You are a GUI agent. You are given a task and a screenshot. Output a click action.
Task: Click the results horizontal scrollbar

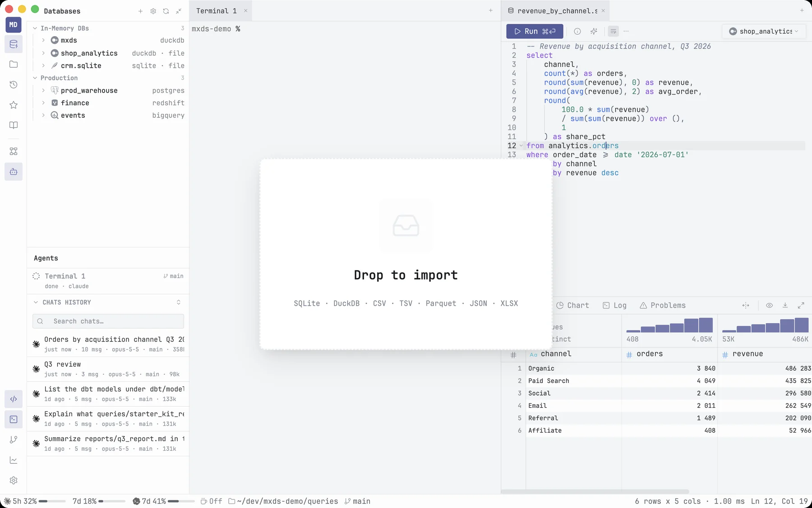595,491
